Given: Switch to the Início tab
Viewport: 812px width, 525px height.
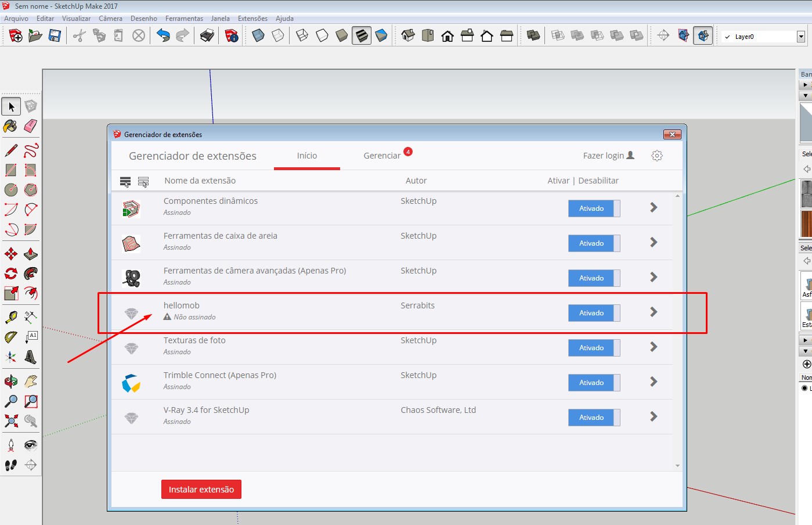Looking at the screenshot, I should [307, 156].
